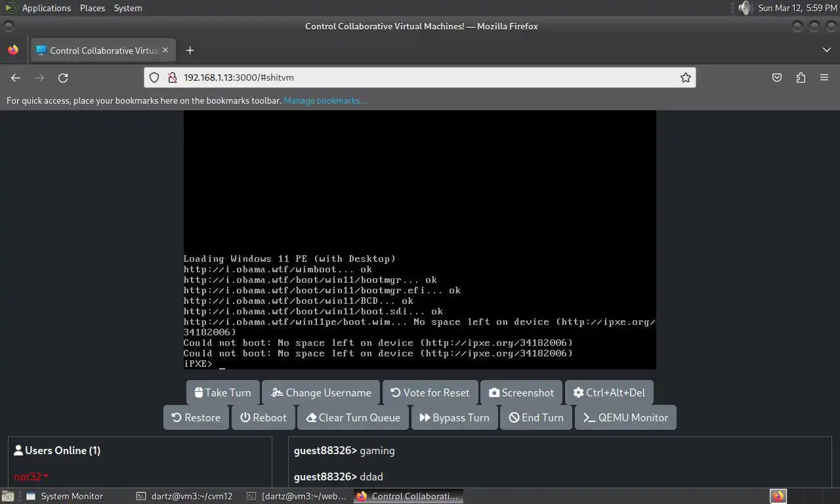Screen dimensions: 840x504
Task: Switch to dartz@vm3:~/cvm12 terminal
Action: 186,496
